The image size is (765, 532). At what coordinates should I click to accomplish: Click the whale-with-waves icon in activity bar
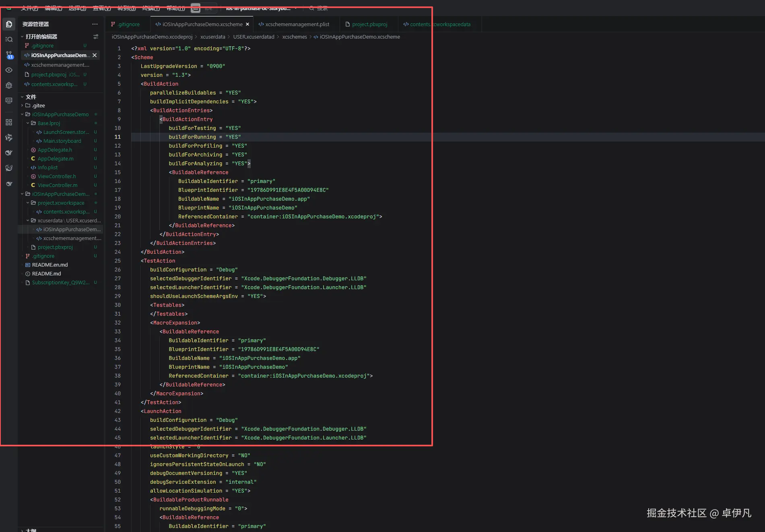pyautogui.click(x=9, y=168)
